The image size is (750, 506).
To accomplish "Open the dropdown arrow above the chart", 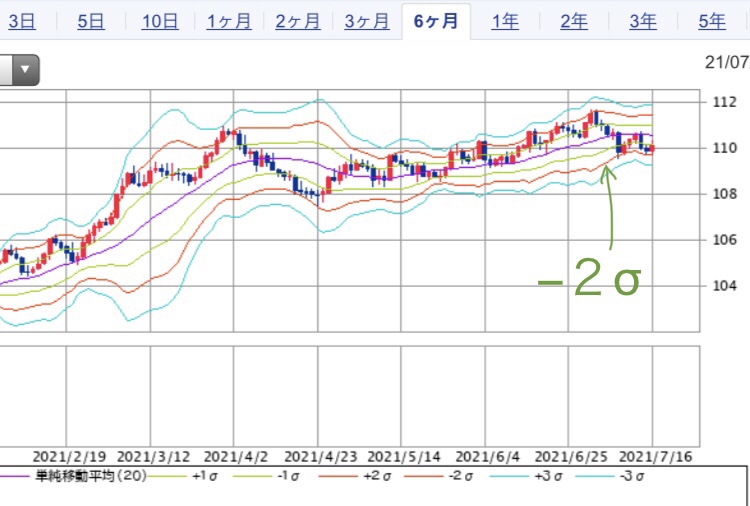I will (x=25, y=70).
